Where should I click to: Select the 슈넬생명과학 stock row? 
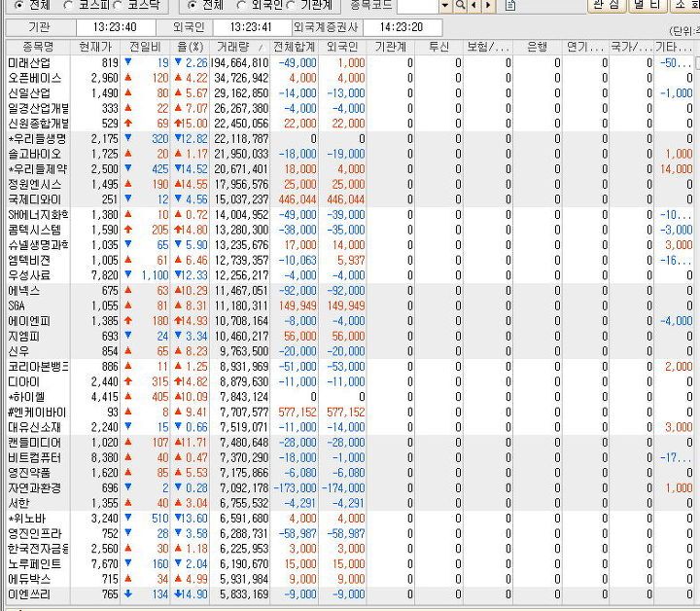tap(351, 245)
